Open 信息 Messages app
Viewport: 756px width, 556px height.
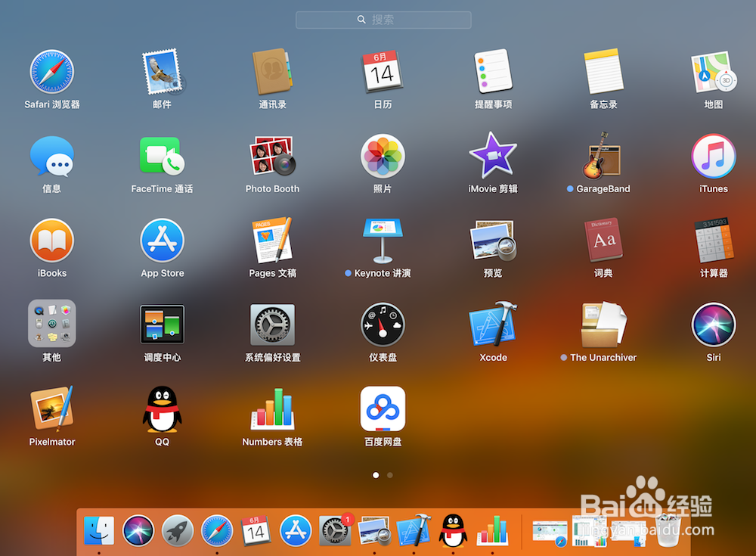pyautogui.click(x=51, y=156)
